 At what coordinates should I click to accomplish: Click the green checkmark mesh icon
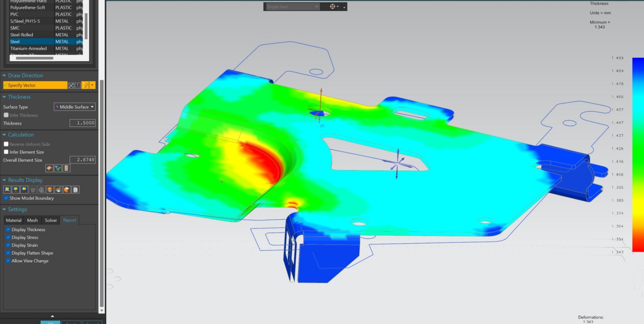click(x=58, y=168)
